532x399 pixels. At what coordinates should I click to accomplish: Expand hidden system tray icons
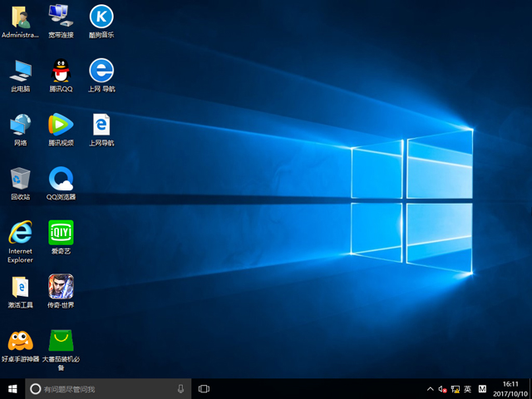[x=430, y=388]
